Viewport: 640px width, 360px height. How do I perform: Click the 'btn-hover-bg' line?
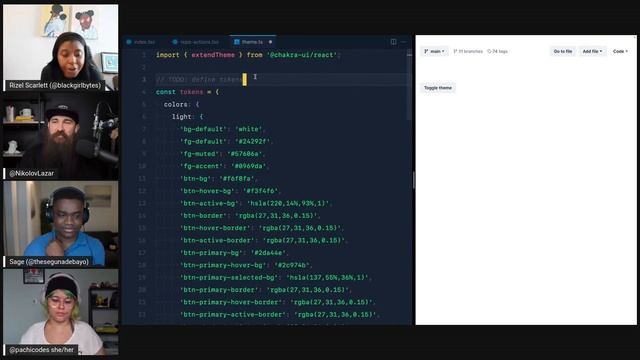coord(231,191)
